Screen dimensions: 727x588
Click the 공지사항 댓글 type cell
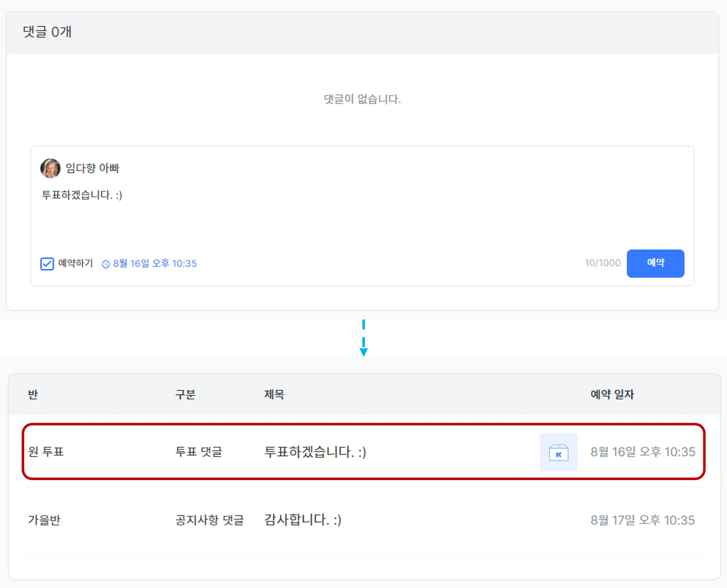pyautogui.click(x=209, y=520)
